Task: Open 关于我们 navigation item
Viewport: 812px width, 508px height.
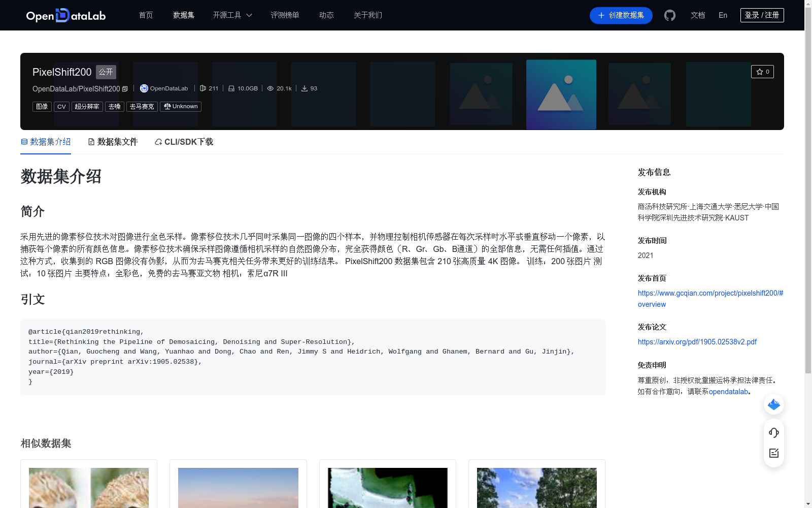Action: [x=368, y=15]
